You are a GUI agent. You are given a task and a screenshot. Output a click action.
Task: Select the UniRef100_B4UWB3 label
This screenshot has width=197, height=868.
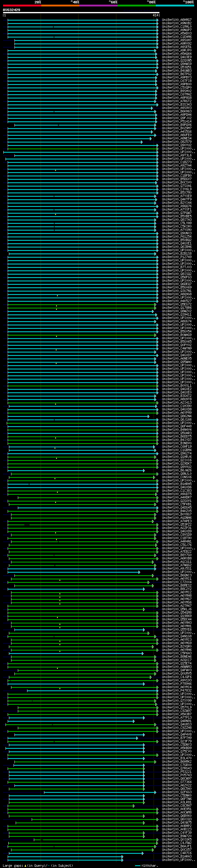177,71
